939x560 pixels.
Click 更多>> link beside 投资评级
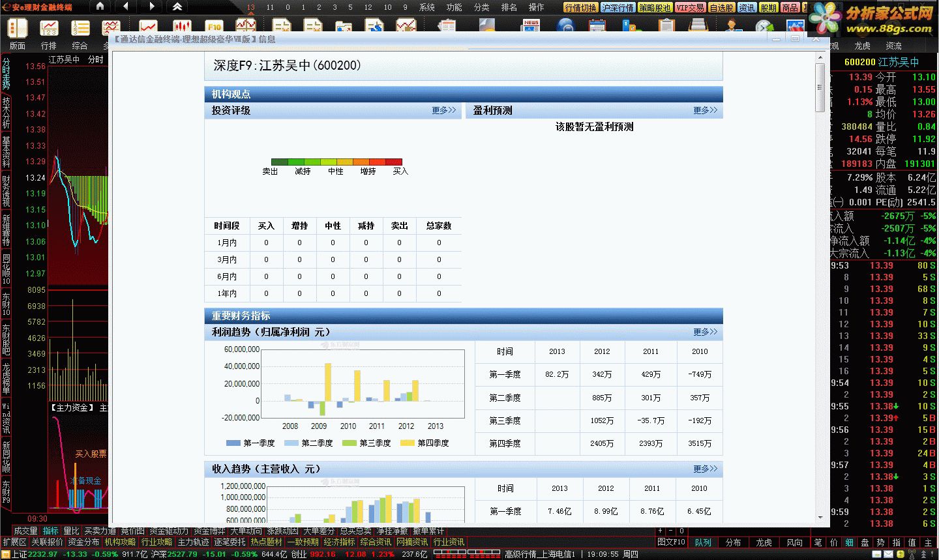click(x=444, y=111)
